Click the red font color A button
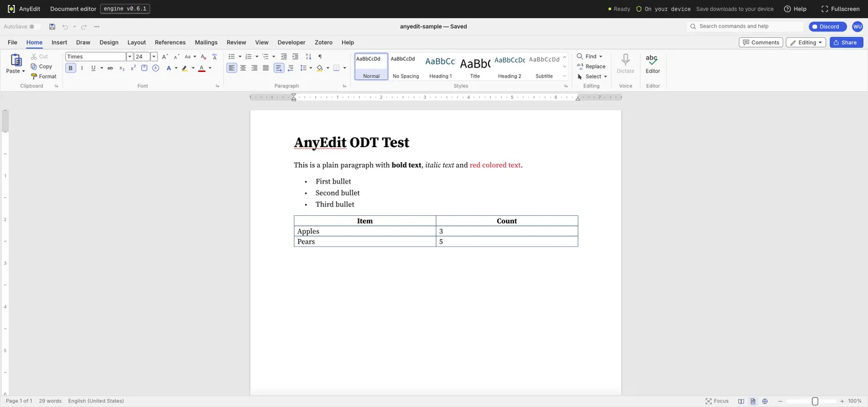Viewport: 868px width, 407px height. tap(201, 68)
